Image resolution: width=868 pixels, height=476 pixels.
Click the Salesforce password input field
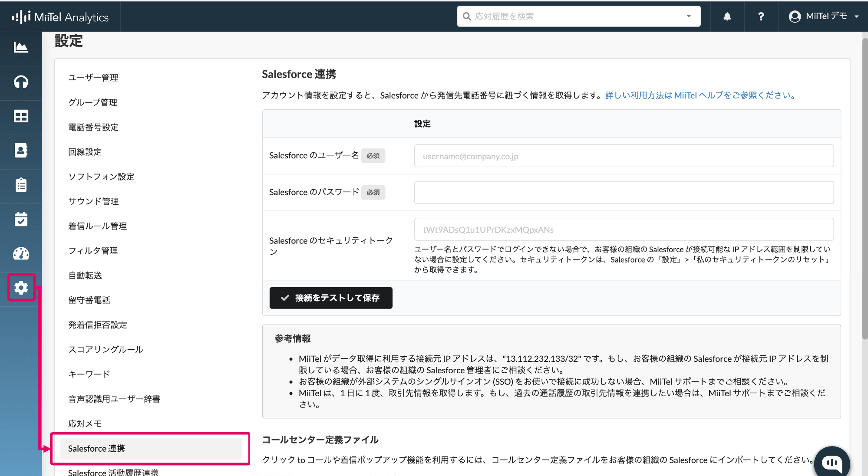coord(624,193)
